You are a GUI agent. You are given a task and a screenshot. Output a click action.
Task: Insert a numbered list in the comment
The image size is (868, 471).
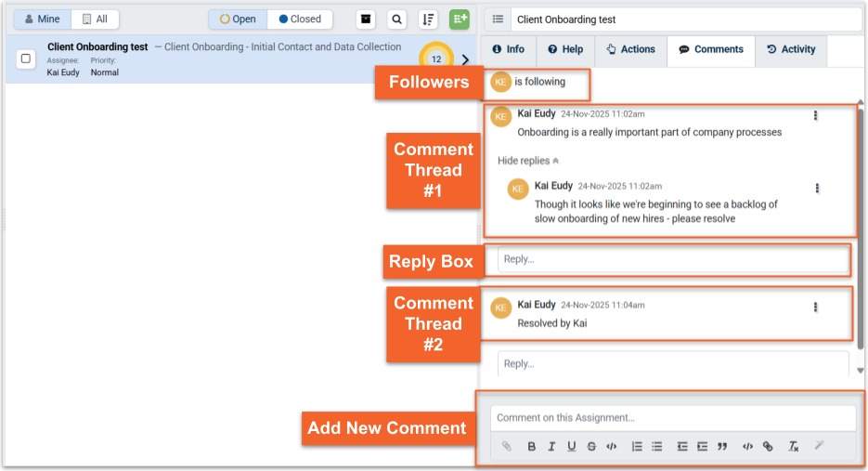point(637,446)
